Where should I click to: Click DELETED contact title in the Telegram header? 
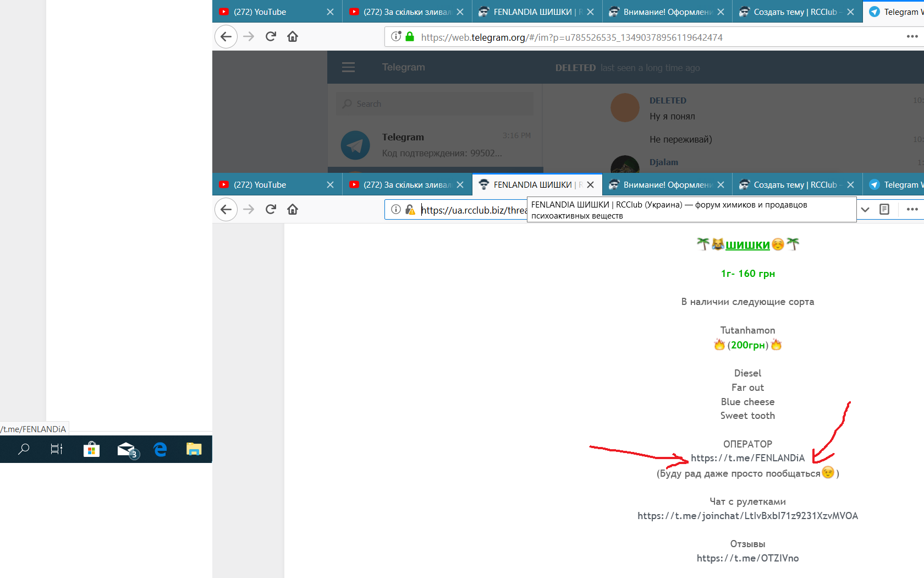(x=575, y=68)
